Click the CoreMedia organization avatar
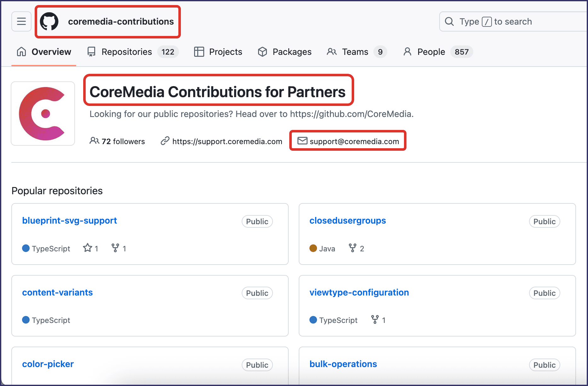The width and height of the screenshot is (588, 386). 43,114
